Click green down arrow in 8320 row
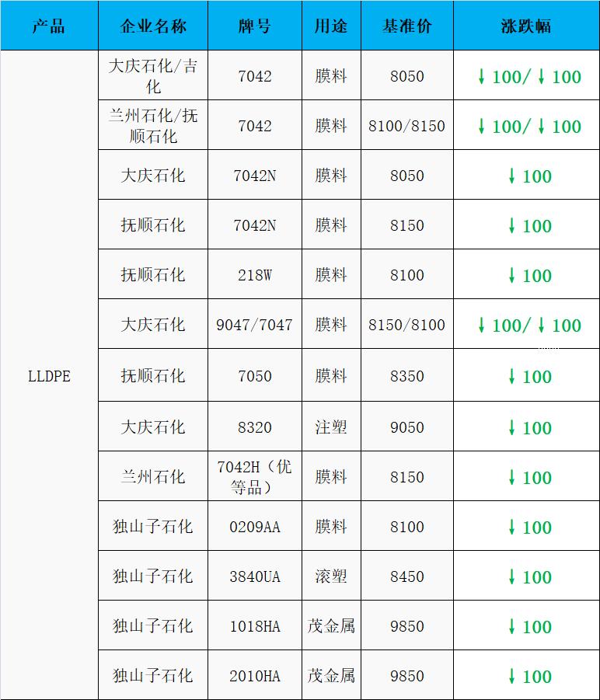The height and width of the screenshot is (700, 600). point(511,427)
